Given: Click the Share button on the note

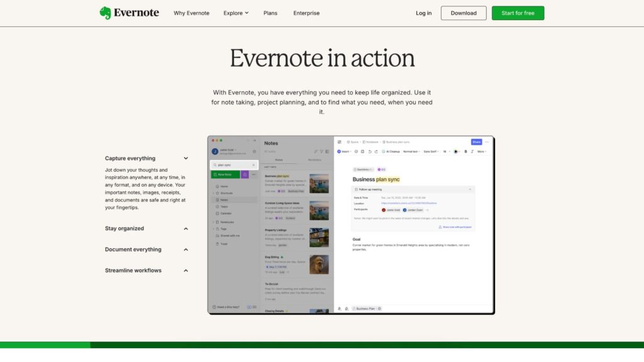Looking at the screenshot, I should click(476, 141).
